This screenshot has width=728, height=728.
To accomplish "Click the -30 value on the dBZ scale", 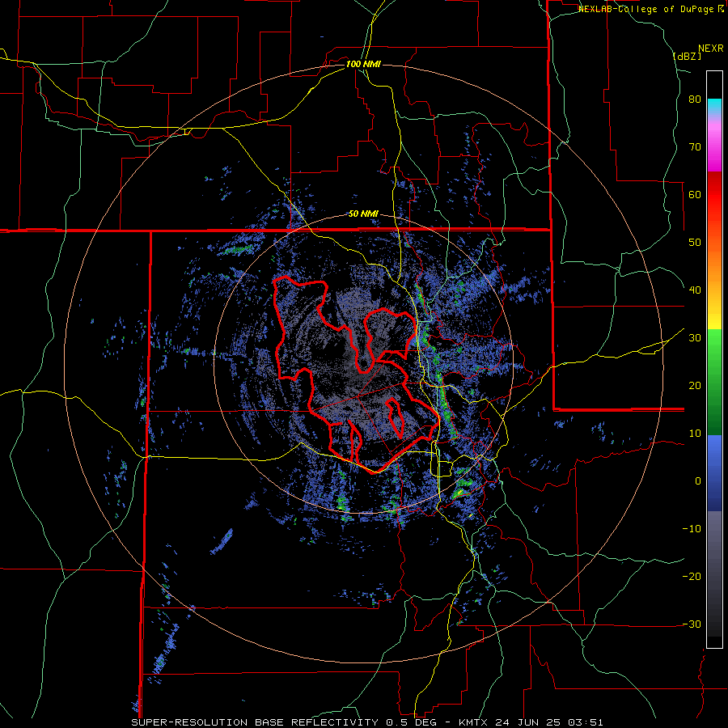I will [x=692, y=624].
